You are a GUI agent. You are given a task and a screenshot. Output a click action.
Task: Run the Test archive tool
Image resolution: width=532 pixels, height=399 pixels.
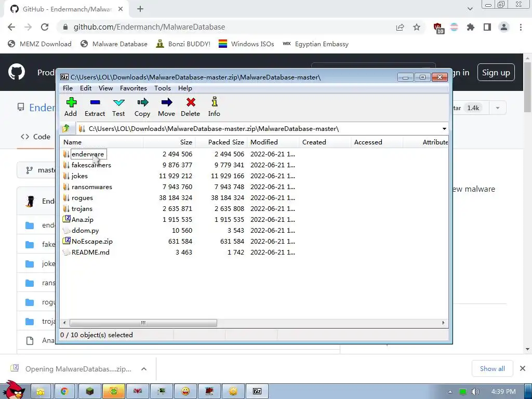pyautogui.click(x=119, y=102)
